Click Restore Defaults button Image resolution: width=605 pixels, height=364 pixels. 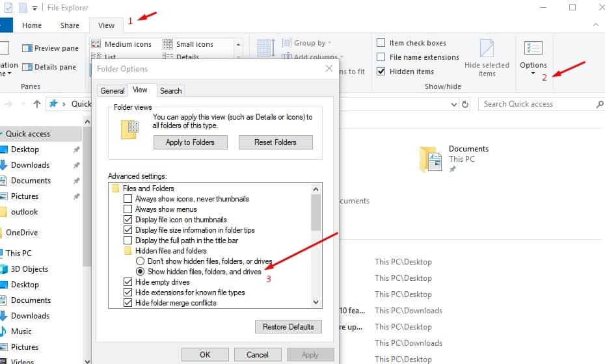pos(288,326)
